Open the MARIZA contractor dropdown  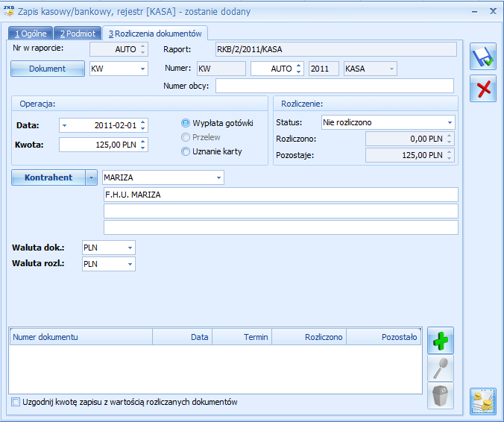click(x=218, y=177)
